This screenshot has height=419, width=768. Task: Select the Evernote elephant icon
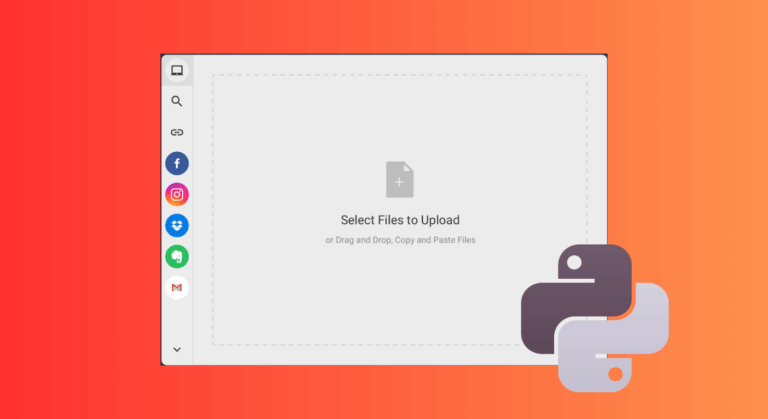pos(177,257)
